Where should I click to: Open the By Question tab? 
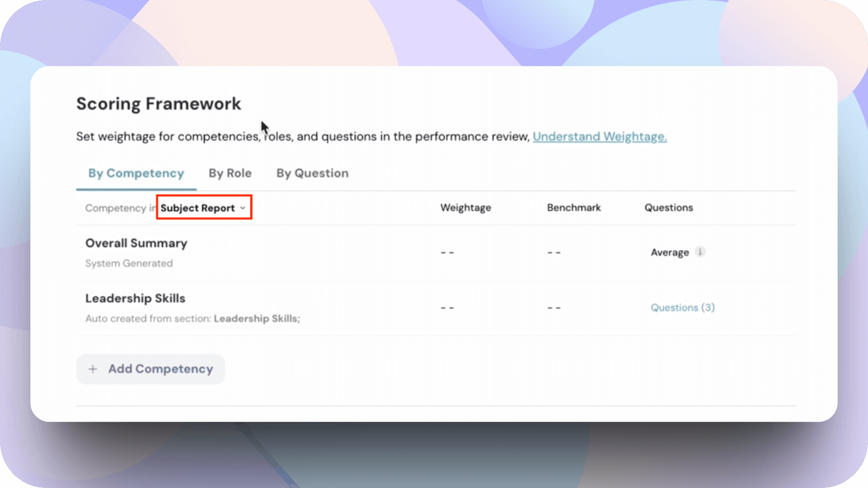pyautogui.click(x=312, y=174)
